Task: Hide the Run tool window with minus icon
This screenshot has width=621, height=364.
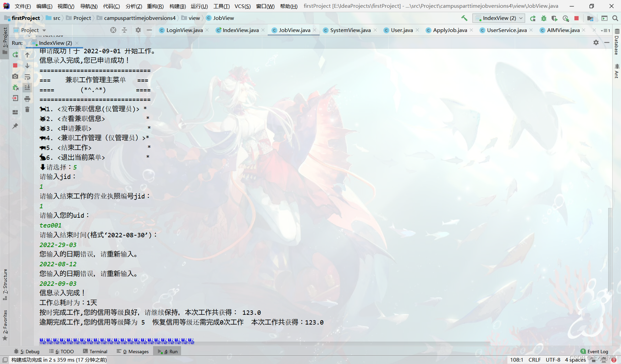Action: coord(607,42)
